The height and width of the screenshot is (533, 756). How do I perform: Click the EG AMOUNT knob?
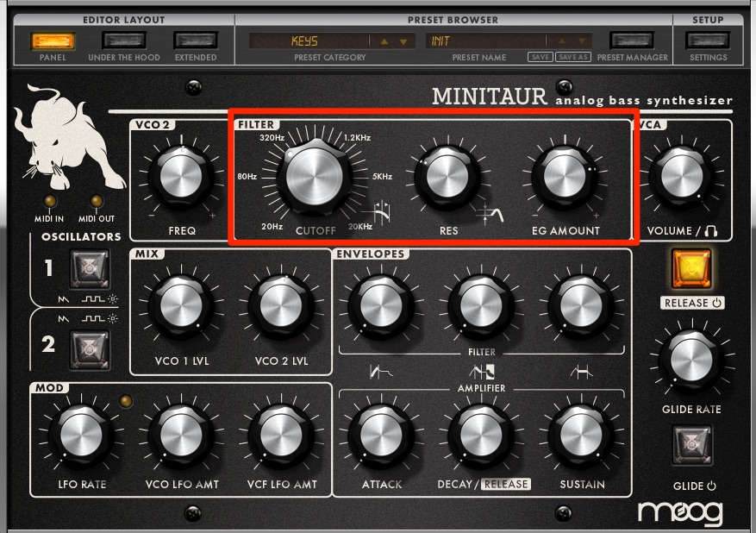click(565, 177)
